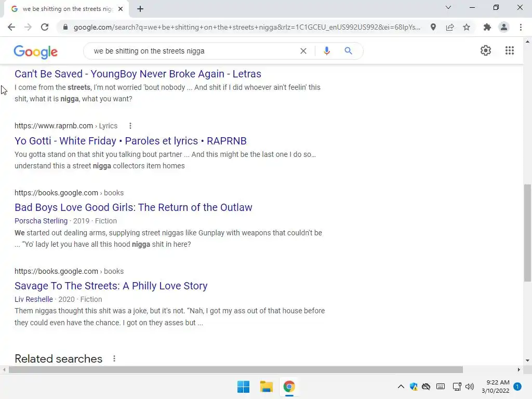Open the notification count badge

coord(517,387)
